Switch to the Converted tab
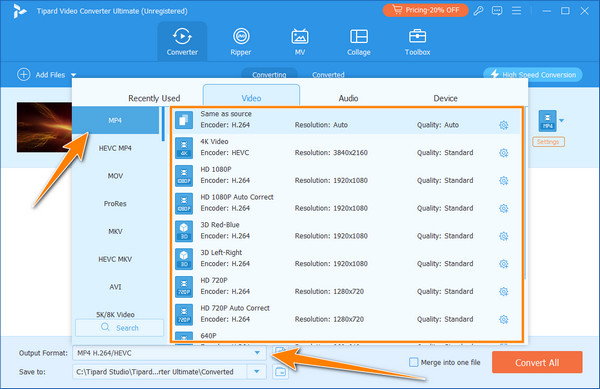Image resolution: width=600 pixels, height=389 pixels. 328,75
